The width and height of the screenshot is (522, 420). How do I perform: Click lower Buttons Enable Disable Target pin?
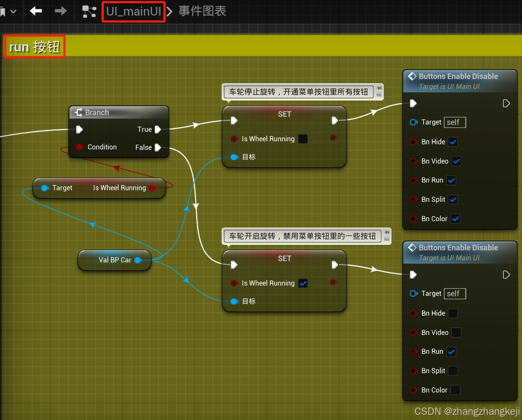coord(413,294)
